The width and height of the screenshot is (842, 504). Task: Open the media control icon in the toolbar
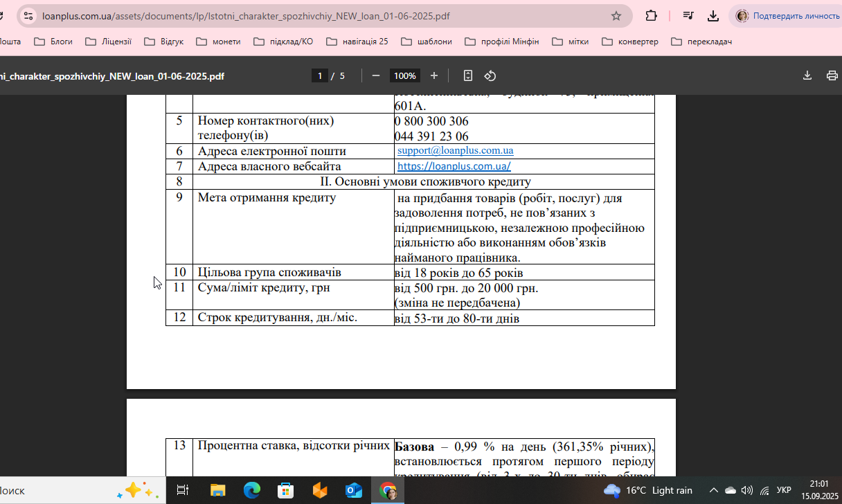[x=688, y=16]
